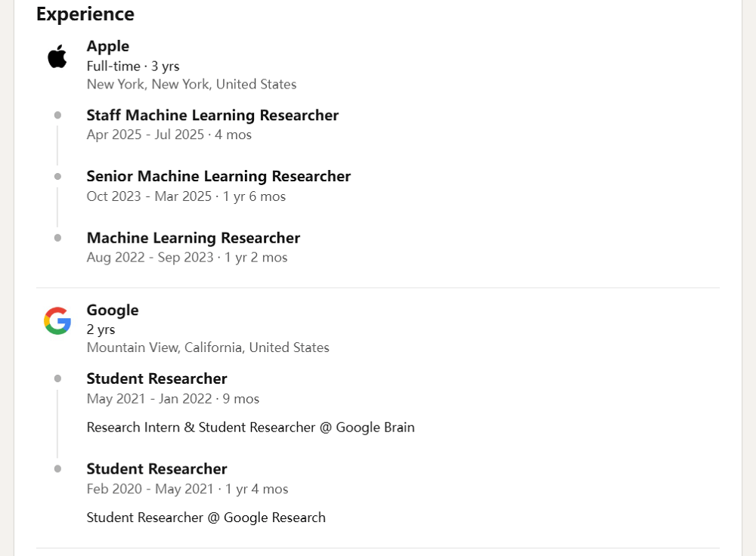Click the bullet beside the Feb 2020 Student Researcher
The image size is (756, 556).
click(58, 469)
